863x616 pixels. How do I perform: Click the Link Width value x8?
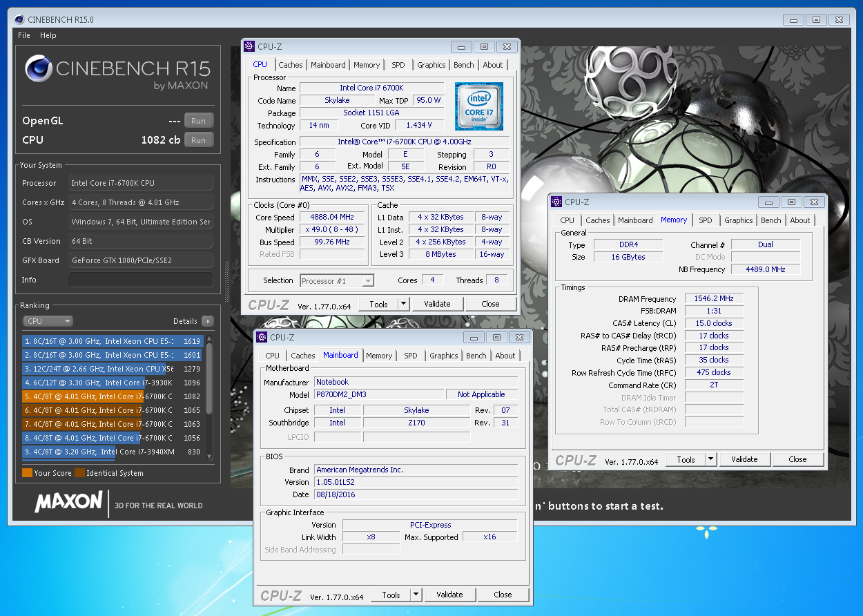point(371,537)
